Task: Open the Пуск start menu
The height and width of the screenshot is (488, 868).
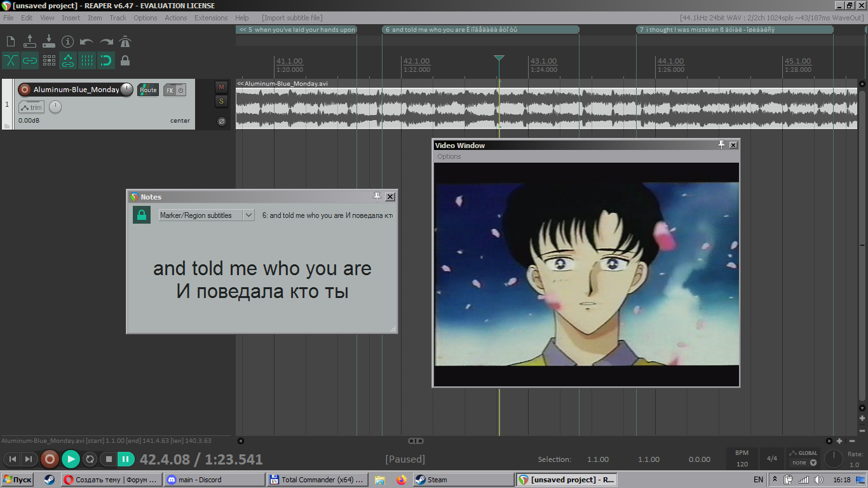Action: click(18, 480)
